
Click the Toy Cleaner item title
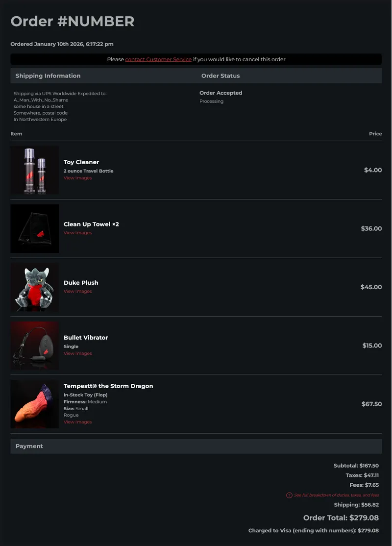pyautogui.click(x=81, y=162)
